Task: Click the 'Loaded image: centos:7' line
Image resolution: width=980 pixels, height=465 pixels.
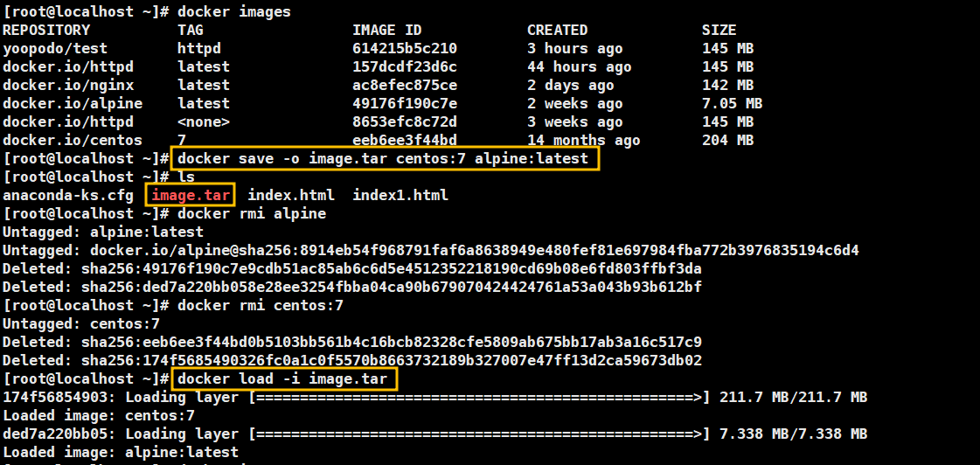Action: 100,416
